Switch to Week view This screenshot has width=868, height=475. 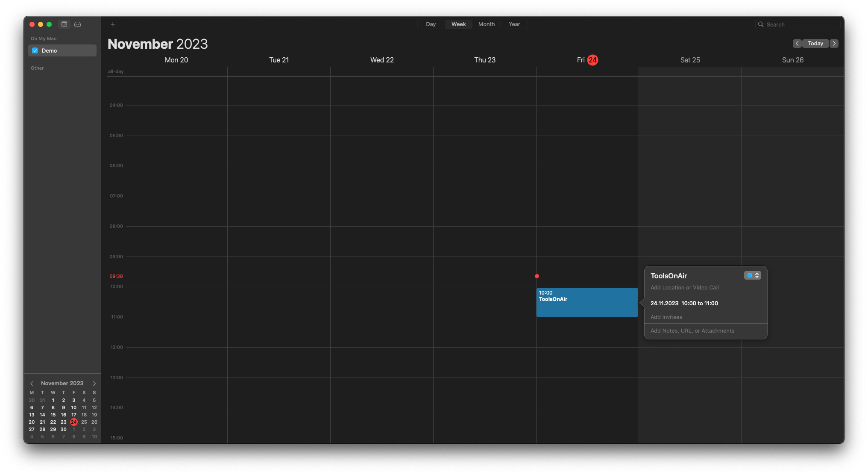(x=459, y=24)
